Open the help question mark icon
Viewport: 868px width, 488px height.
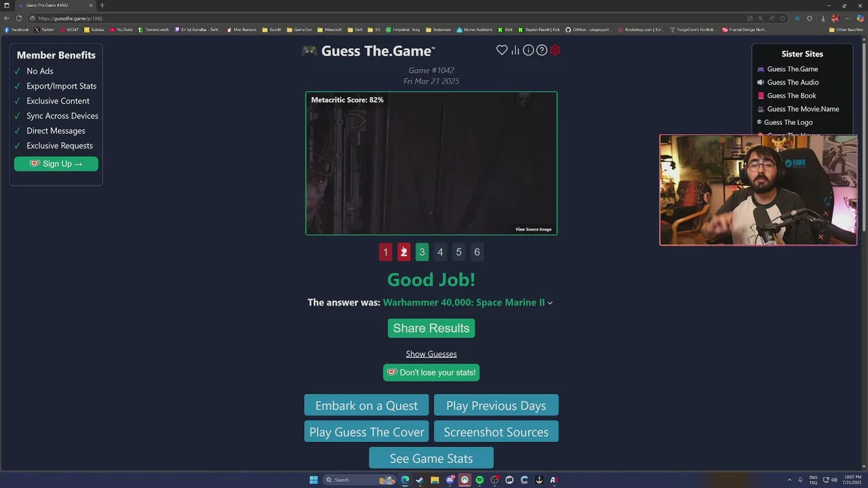point(542,50)
